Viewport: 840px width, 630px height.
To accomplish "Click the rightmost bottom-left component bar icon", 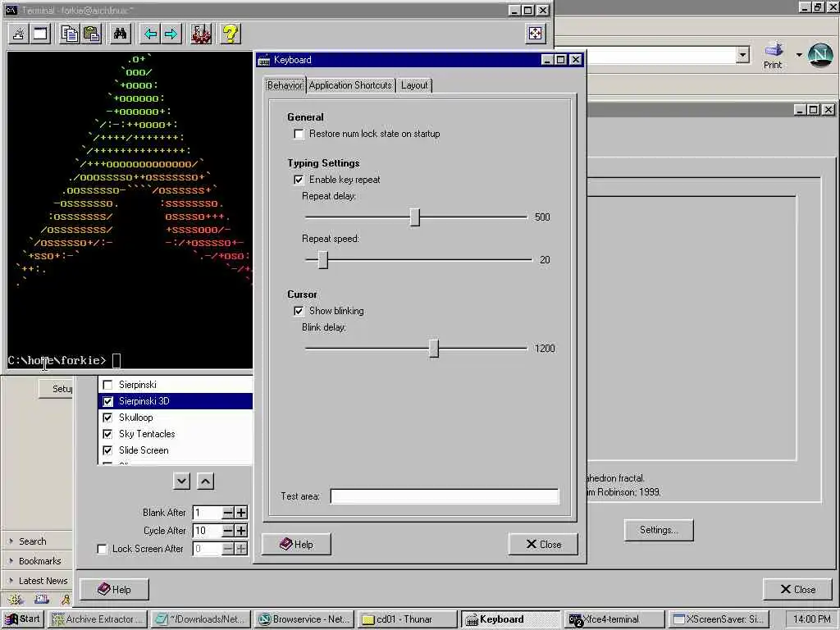I will click(x=66, y=600).
